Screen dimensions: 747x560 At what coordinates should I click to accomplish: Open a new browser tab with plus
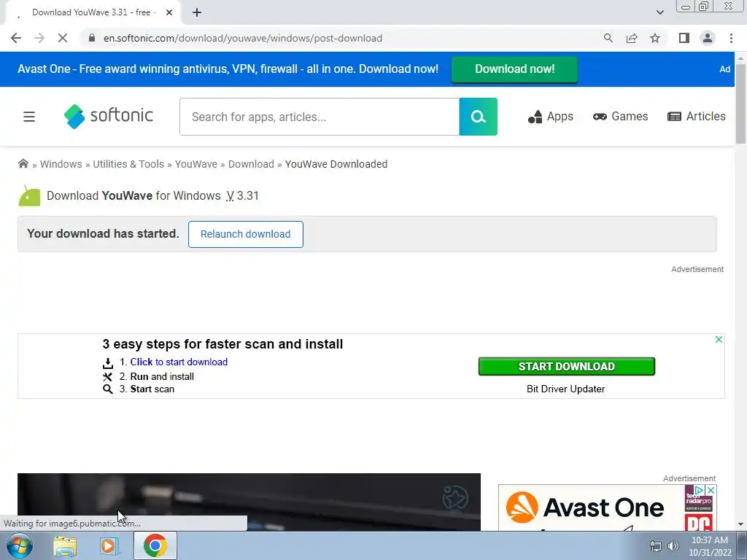pyautogui.click(x=197, y=12)
